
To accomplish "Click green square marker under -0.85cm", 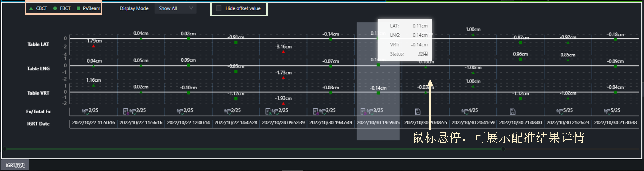I will 236,72.
